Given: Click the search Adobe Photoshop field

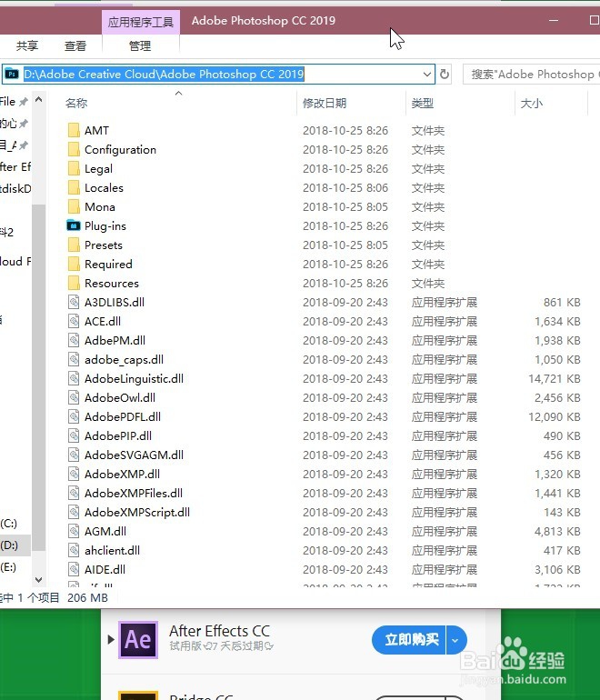Looking at the screenshot, I should point(531,75).
